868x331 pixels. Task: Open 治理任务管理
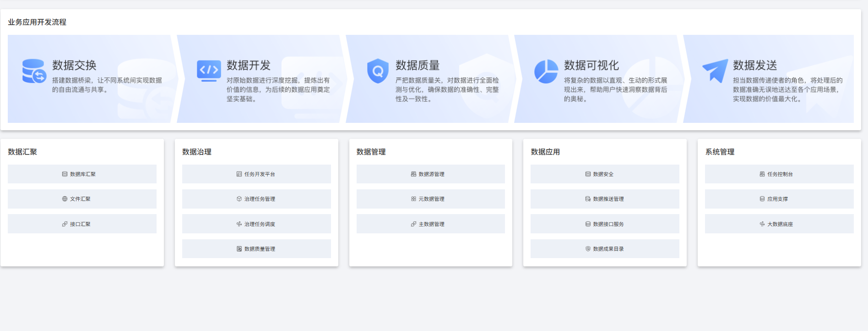pos(256,199)
